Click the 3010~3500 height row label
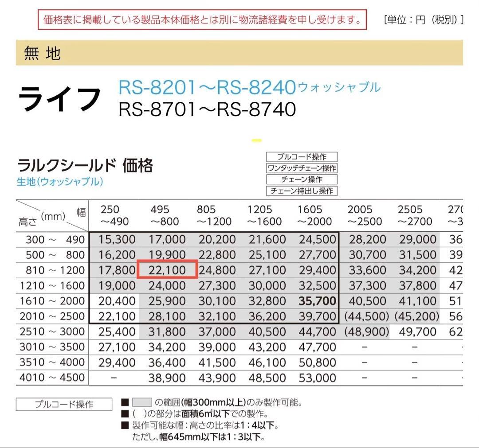This screenshot has height=448, width=479. tap(52, 347)
